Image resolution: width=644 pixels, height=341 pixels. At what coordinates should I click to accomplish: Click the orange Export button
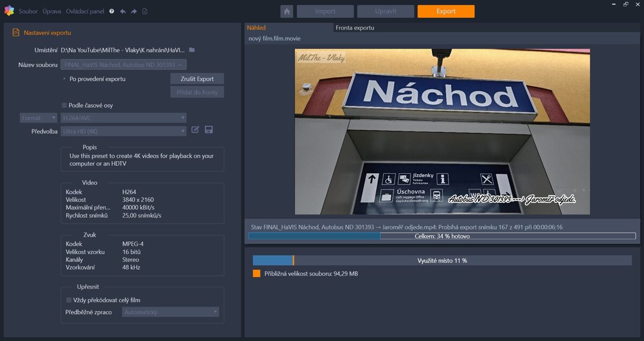click(445, 11)
